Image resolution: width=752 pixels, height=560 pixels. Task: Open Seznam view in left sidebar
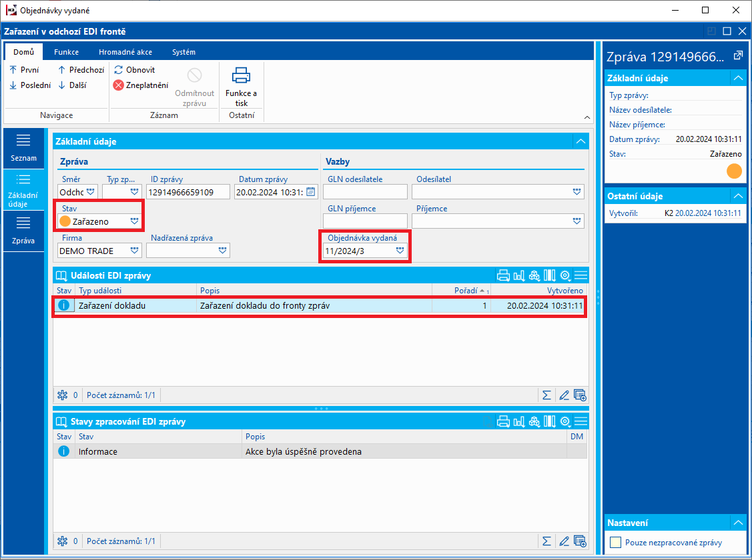(x=23, y=148)
